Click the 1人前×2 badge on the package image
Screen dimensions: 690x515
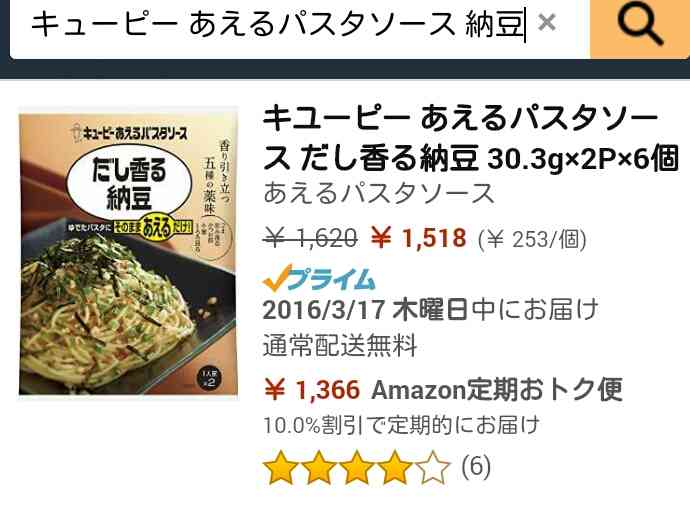[x=210, y=378]
